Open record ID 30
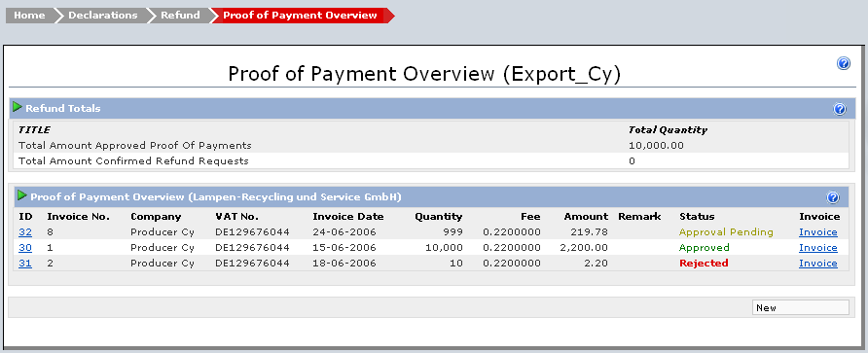Image resolution: width=868 pixels, height=353 pixels. tap(25, 248)
